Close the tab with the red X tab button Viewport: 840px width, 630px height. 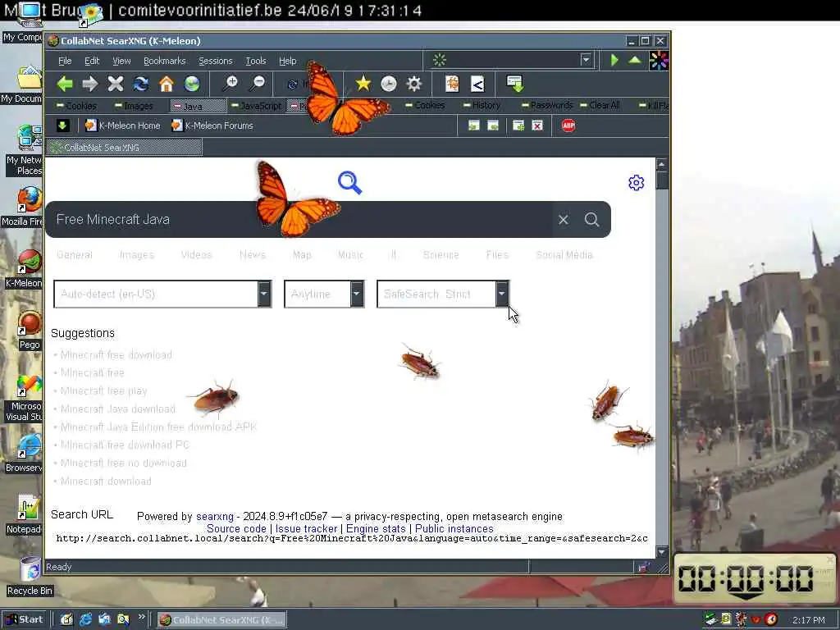tap(537, 126)
